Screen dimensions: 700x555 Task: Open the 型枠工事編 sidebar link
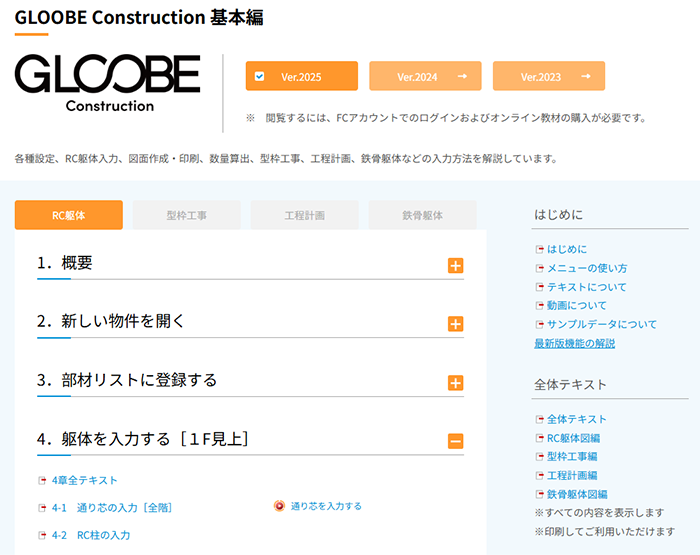[x=572, y=456]
